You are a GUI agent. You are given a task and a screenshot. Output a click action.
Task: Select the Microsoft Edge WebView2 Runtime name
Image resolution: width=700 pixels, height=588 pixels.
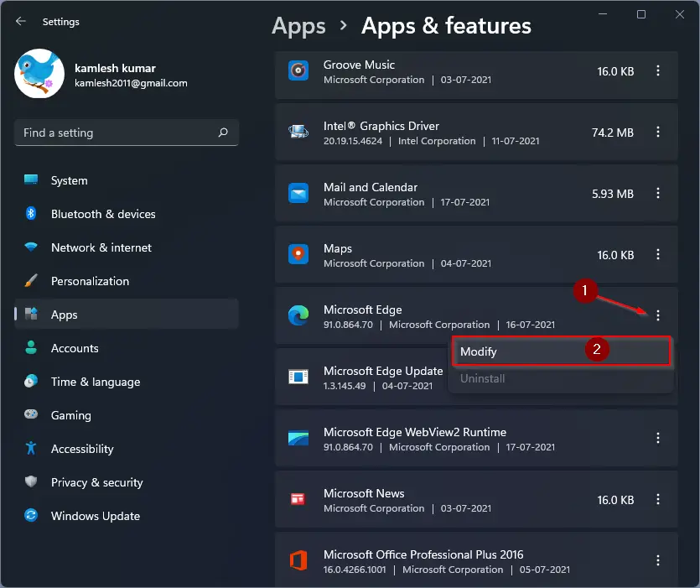415,432
